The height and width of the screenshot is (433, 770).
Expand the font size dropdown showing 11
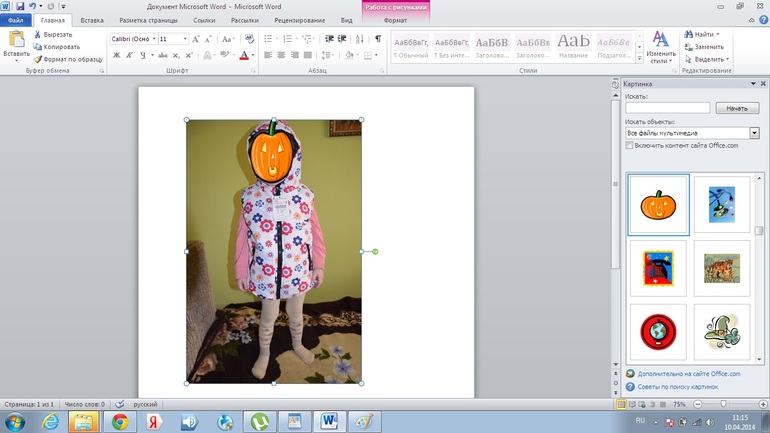184,39
